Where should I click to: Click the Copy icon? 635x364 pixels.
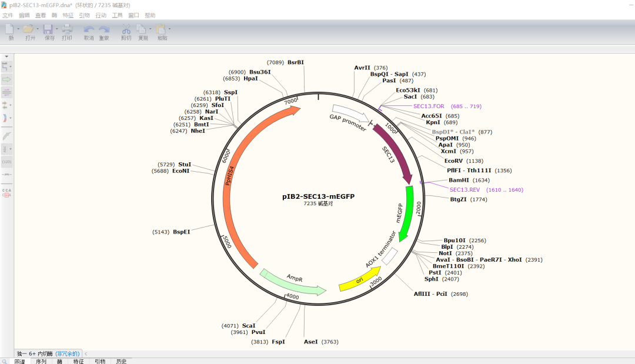click(141, 29)
